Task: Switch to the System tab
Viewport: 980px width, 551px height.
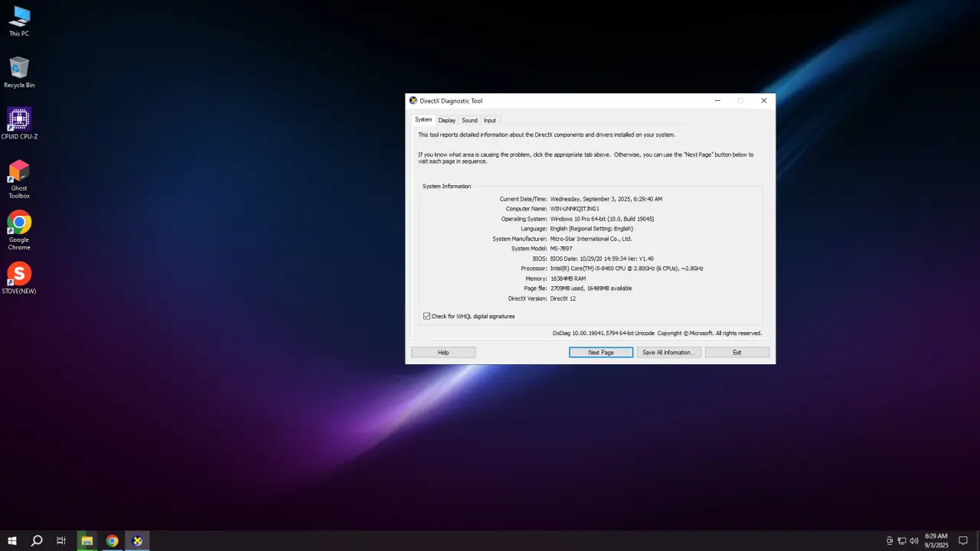Action: (423, 120)
